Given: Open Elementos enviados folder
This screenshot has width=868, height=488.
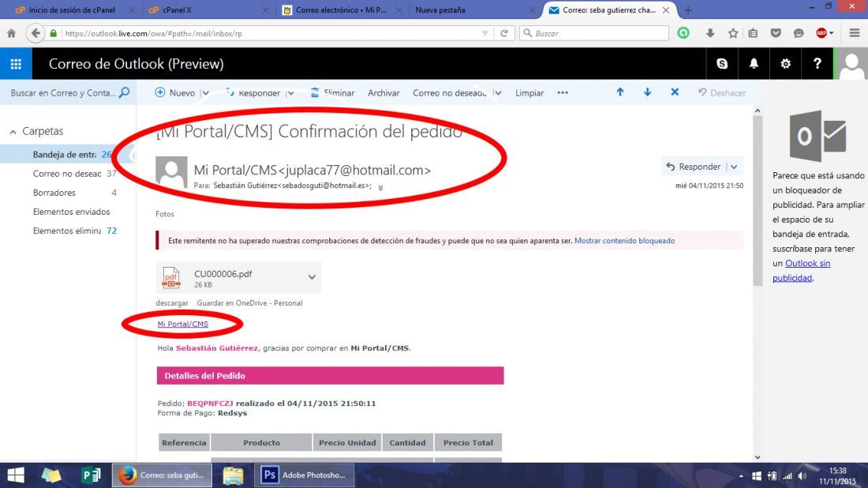Looking at the screenshot, I should (x=71, y=212).
